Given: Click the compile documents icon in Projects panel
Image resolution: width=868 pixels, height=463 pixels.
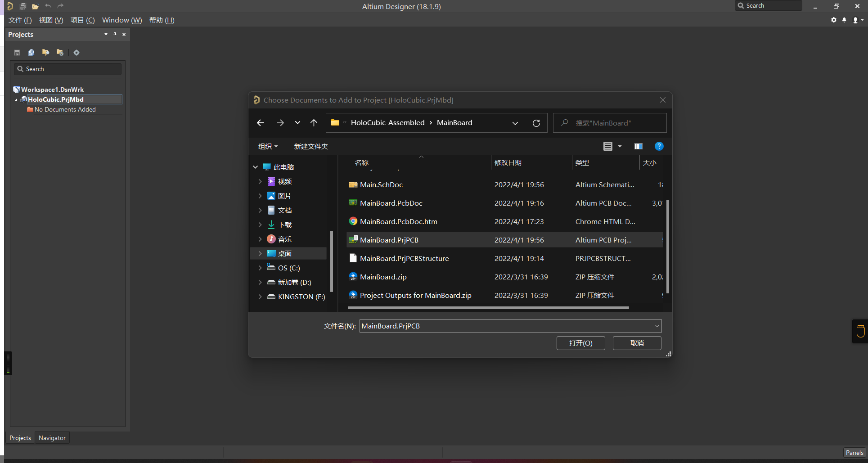Looking at the screenshot, I should [31, 53].
